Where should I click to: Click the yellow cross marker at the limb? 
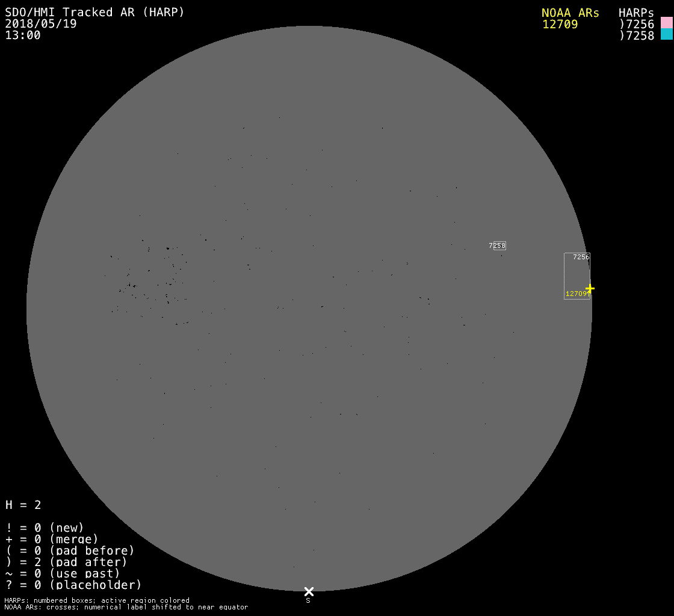(x=590, y=289)
